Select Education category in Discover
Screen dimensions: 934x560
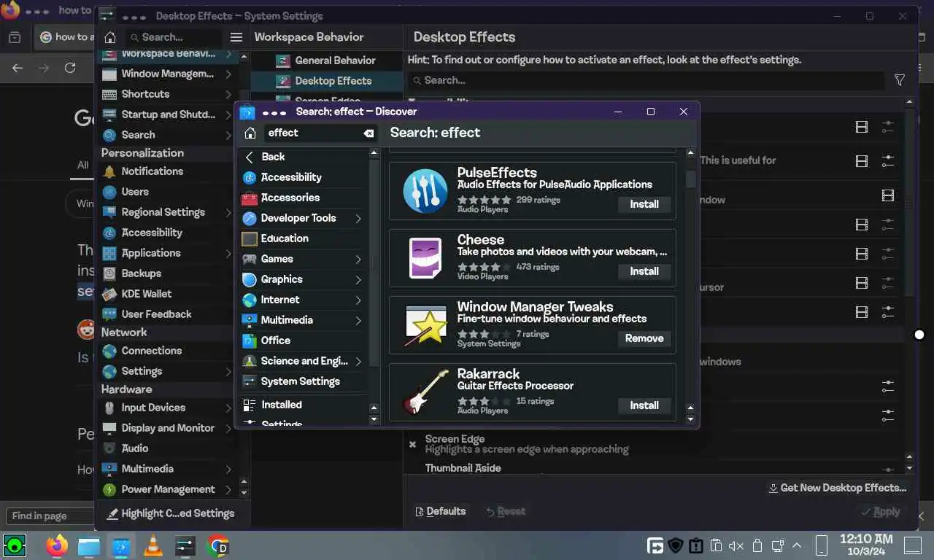coord(302,238)
